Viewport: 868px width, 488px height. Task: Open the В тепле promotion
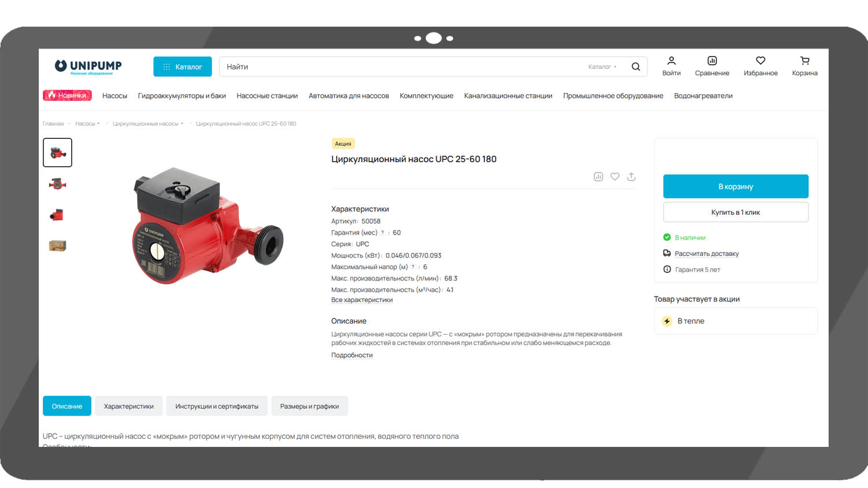click(x=735, y=321)
